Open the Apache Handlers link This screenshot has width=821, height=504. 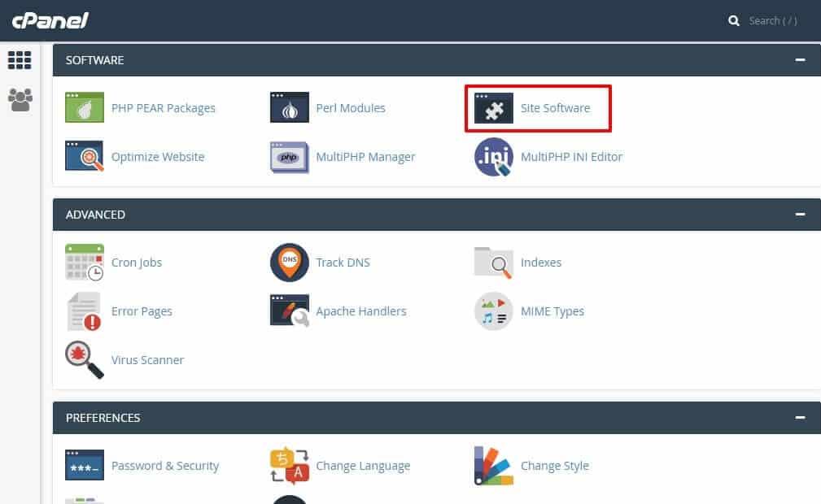pos(360,311)
